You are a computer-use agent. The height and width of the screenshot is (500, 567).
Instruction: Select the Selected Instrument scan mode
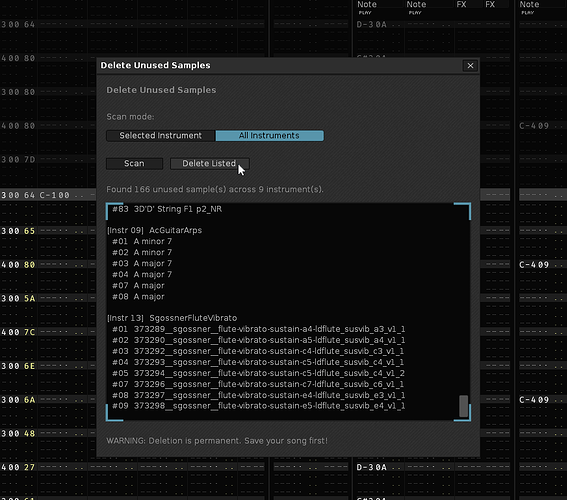point(161,136)
